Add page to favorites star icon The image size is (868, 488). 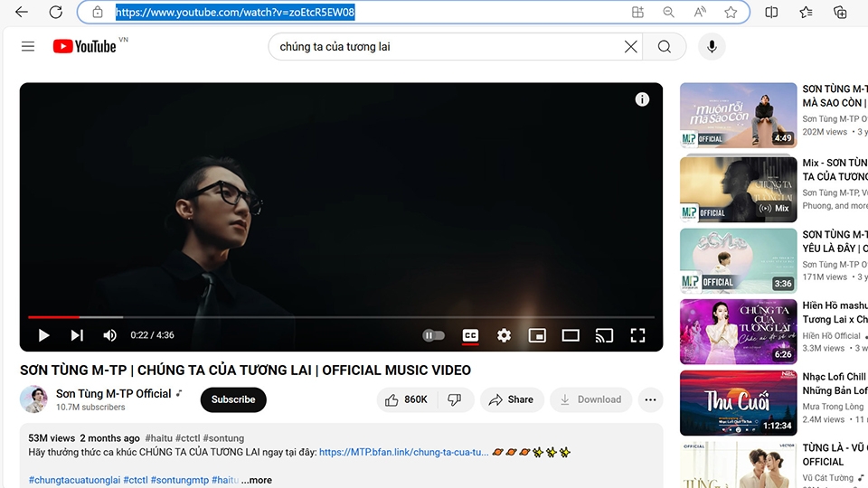[731, 12]
